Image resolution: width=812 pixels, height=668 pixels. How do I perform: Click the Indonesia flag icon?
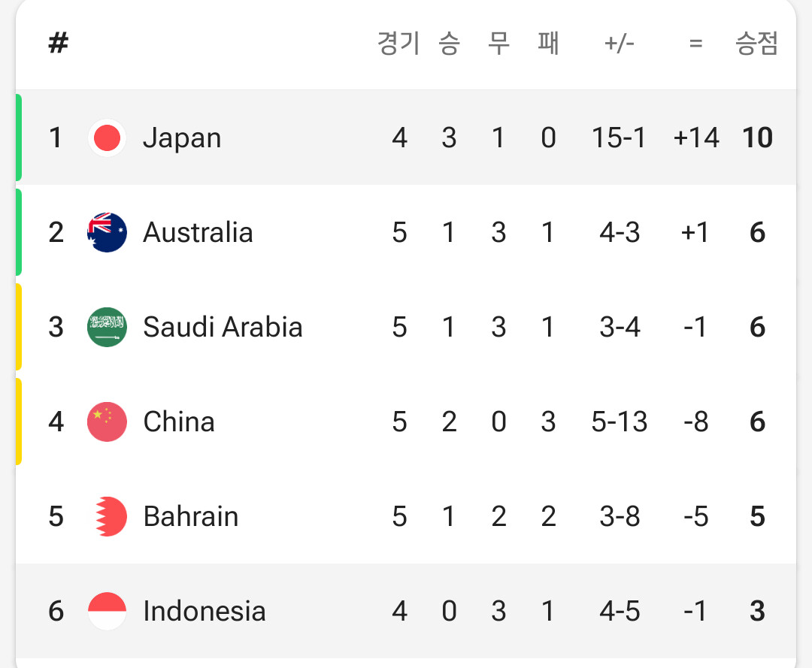tap(108, 611)
